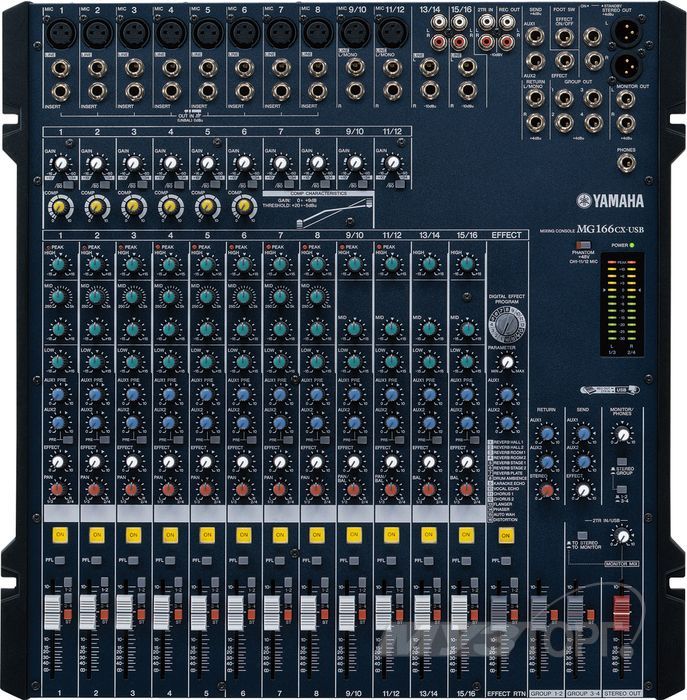Click channel 1 AUX1 blue knob
The width and height of the screenshot is (687, 700).
pos(58,394)
